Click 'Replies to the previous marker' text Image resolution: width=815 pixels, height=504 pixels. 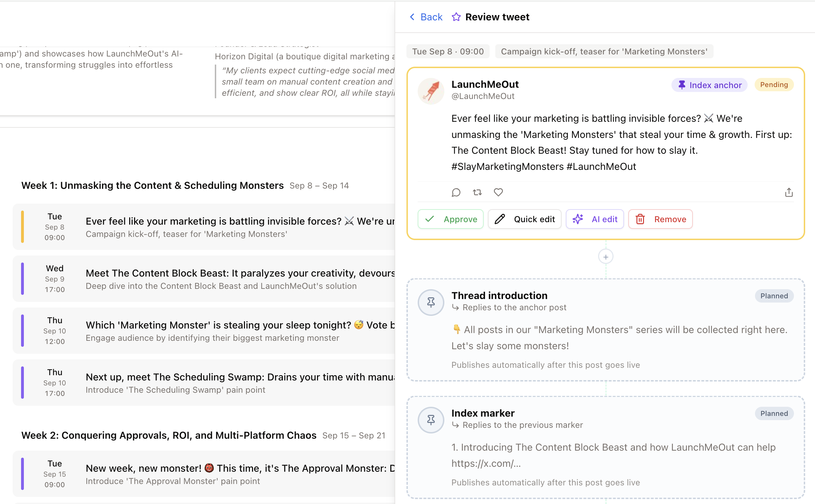coord(523,425)
